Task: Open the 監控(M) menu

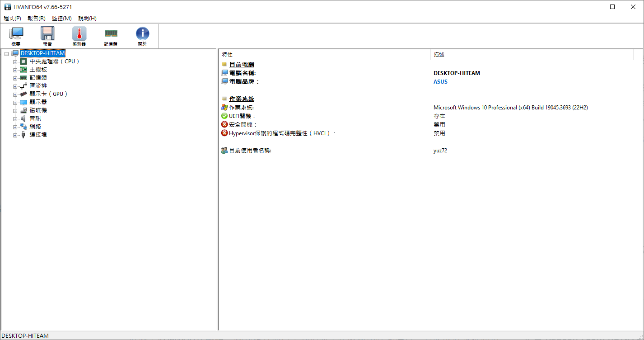Action: click(62, 19)
